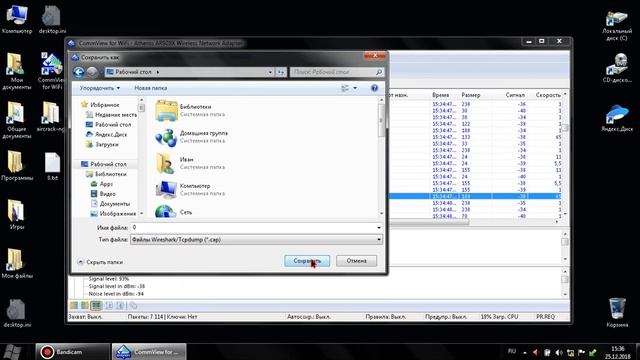
Task: Click the volume icon in the system tray
Action: coord(559,352)
